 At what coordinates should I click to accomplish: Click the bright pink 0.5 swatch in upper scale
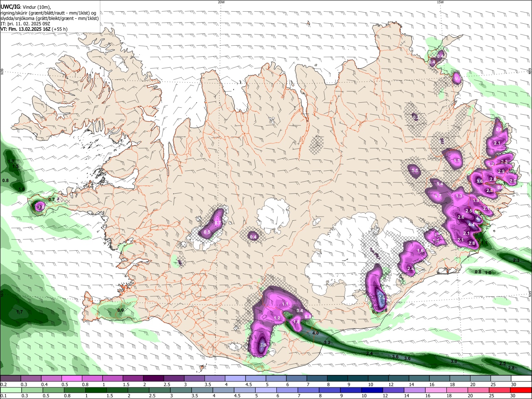tap(71, 378)
